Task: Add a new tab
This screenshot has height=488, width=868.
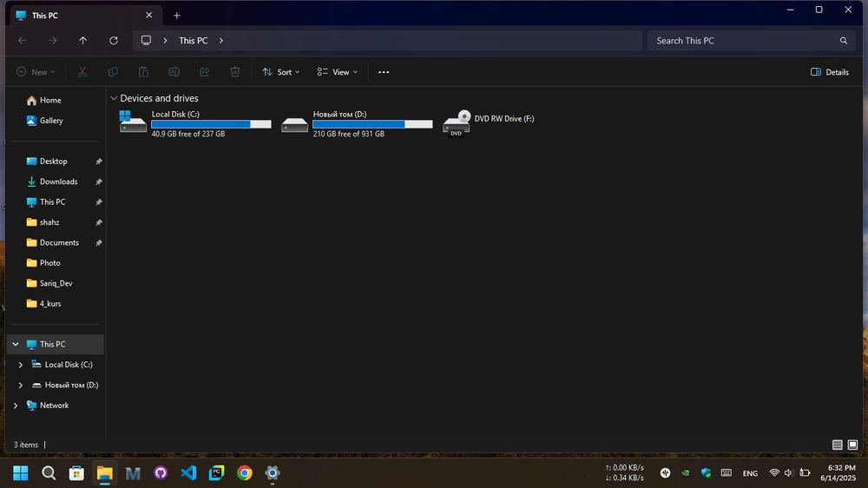Action: click(176, 16)
